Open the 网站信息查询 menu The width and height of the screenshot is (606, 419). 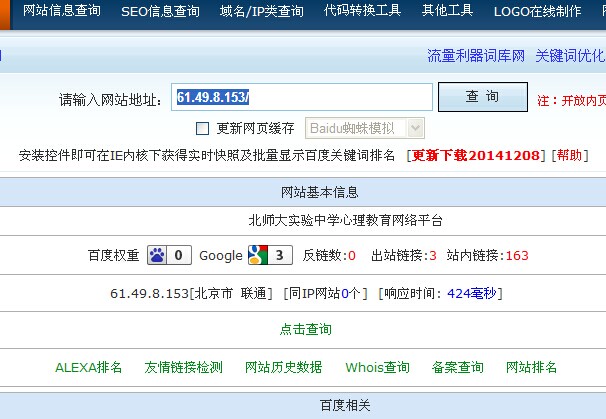[62, 11]
